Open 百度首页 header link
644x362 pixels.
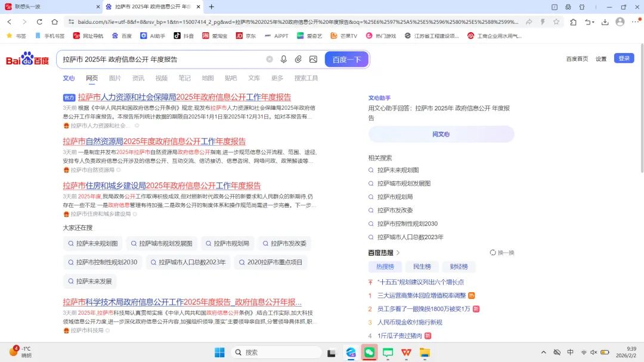tap(577, 59)
